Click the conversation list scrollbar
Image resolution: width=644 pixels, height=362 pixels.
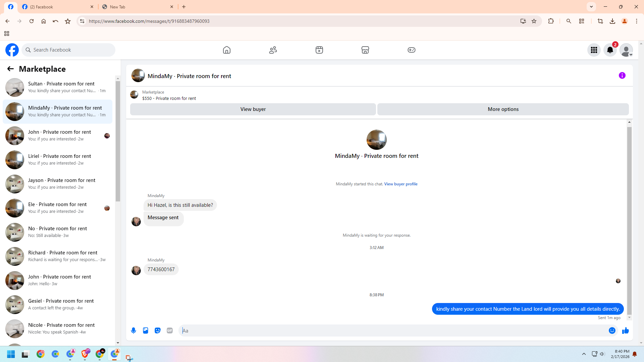tap(118, 141)
